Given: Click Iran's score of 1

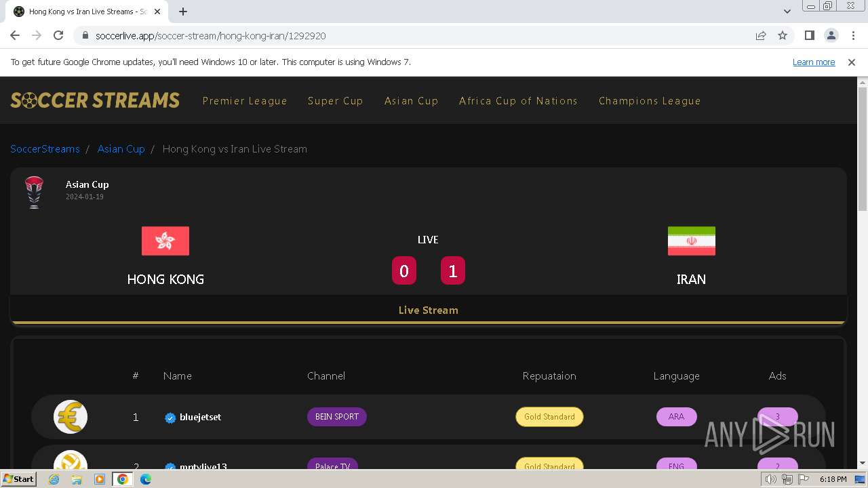Looking at the screenshot, I should (453, 270).
